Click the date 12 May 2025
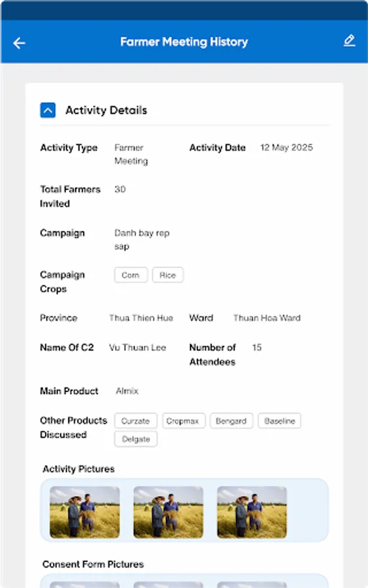This screenshot has height=588, width=368. pyautogui.click(x=286, y=148)
